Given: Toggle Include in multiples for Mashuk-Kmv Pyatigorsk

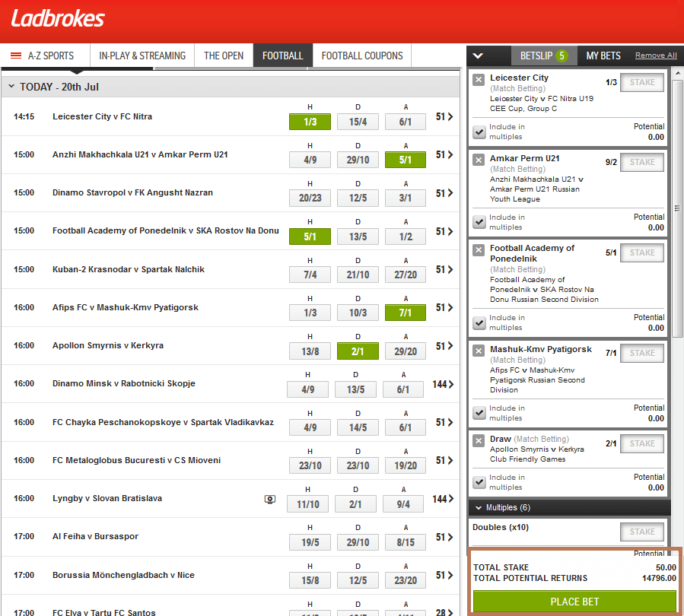Looking at the screenshot, I should tap(479, 413).
